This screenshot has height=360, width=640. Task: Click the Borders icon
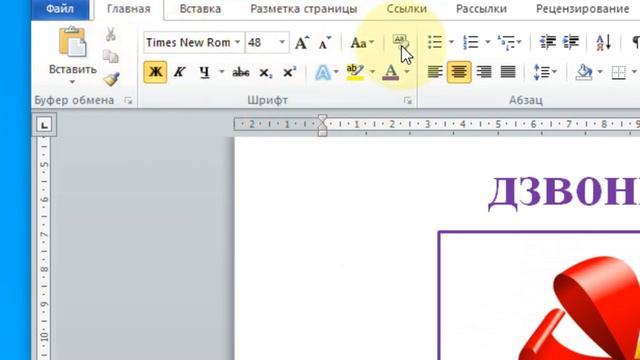[619, 72]
